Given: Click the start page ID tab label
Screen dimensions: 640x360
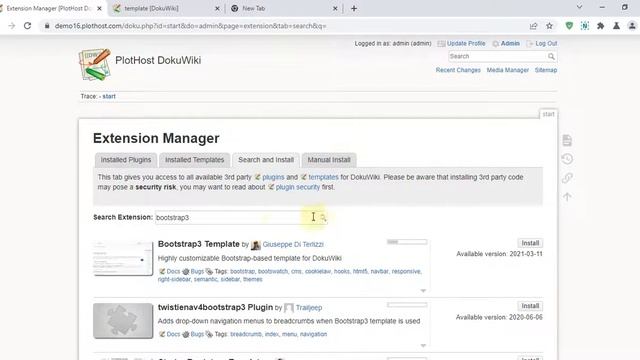Looking at the screenshot, I should (x=548, y=114).
